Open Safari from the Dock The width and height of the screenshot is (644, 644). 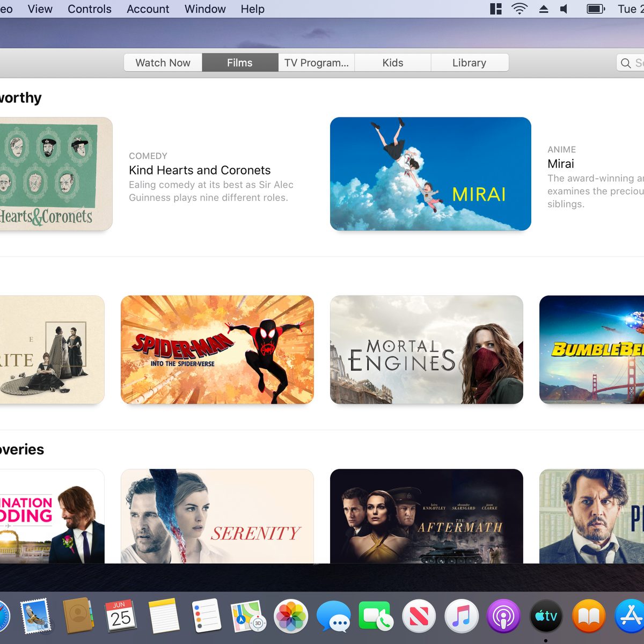(3, 617)
